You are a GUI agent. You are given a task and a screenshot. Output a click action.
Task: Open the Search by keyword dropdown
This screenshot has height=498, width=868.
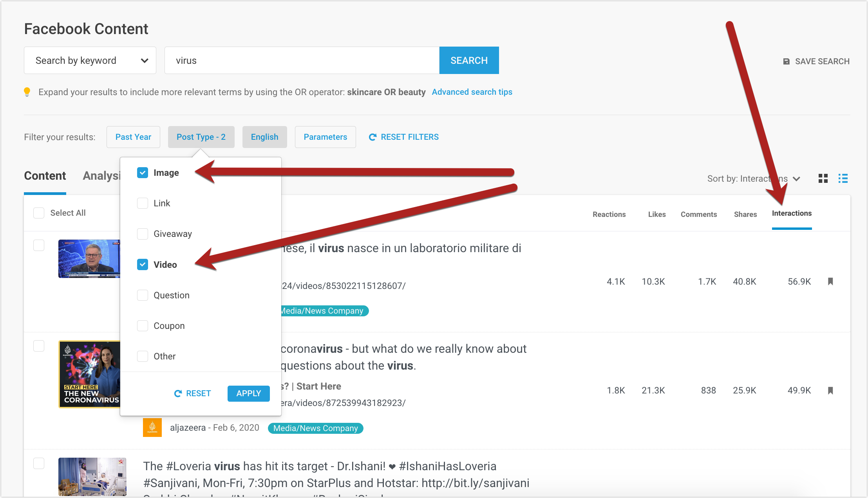pyautogui.click(x=90, y=61)
